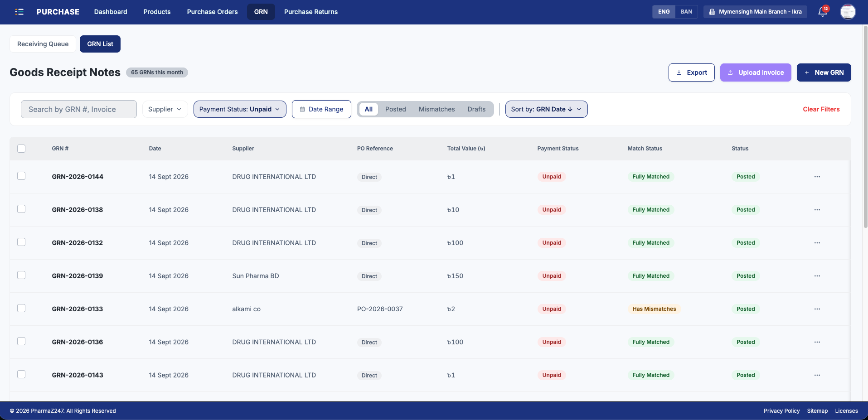The width and height of the screenshot is (868, 420).
Task: Select the Mymensingh Main Branch selector
Action: tap(755, 12)
